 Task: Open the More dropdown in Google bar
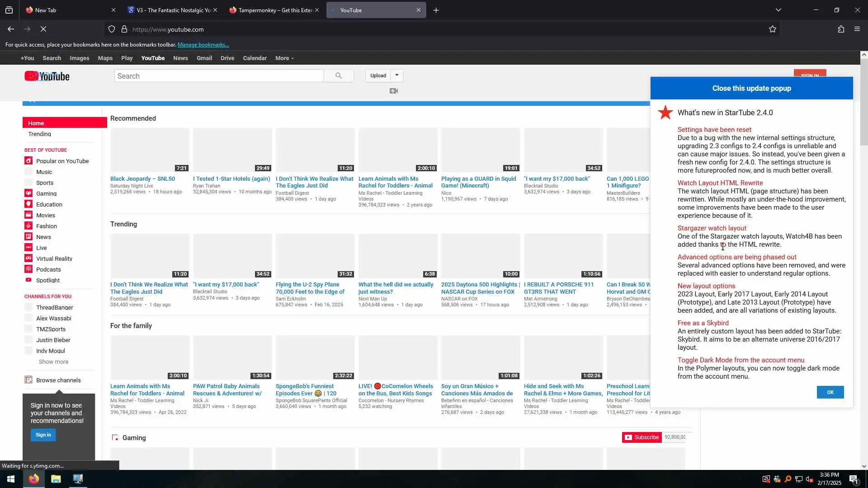coord(284,58)
